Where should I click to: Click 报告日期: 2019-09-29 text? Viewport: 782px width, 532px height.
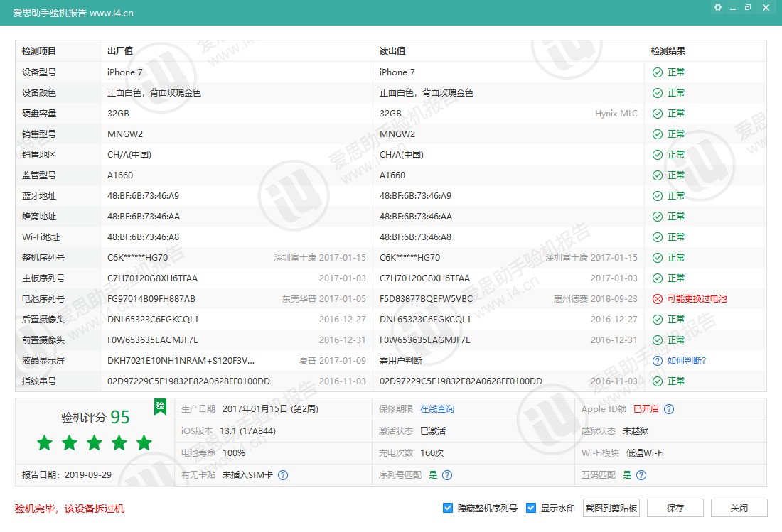click(67, 474)
